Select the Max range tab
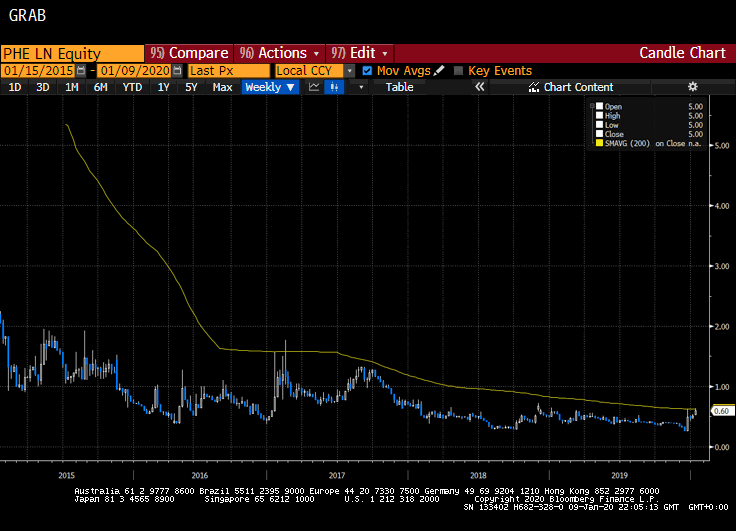Viewport: 736px width, 531px height. tap(222, 87)
